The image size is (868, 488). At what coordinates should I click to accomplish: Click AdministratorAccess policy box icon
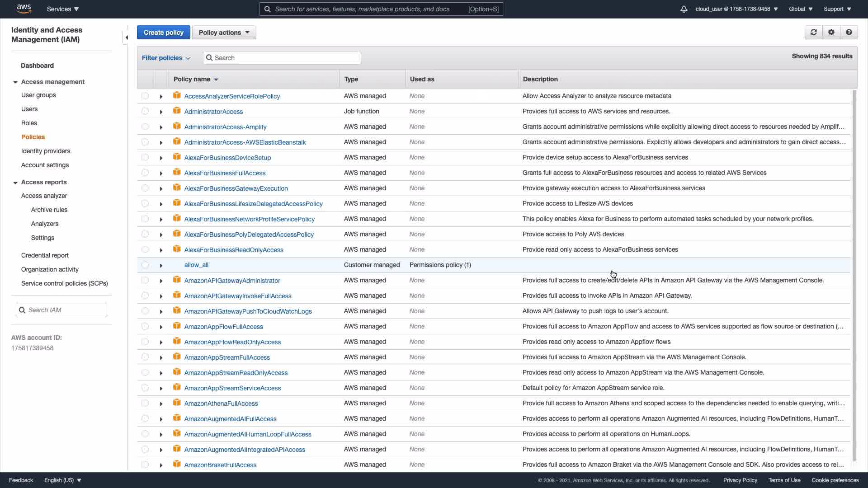[177, 111]
